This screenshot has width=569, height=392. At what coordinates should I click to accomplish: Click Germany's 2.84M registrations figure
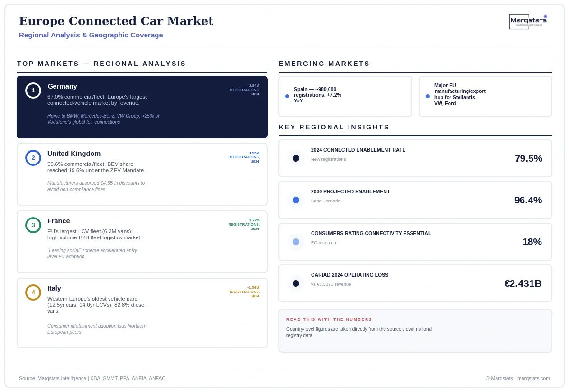pos(244,90)
